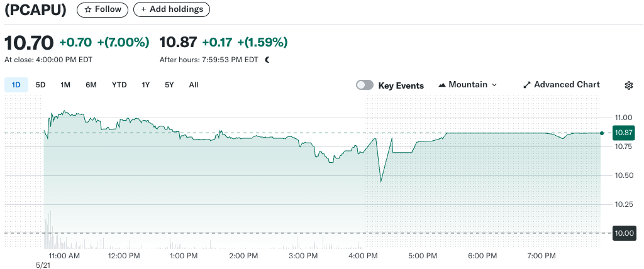Toggle the Key Events switch
Image resolution: width=644 pixels, height=269 pixels.
click(x=365, y=85)
